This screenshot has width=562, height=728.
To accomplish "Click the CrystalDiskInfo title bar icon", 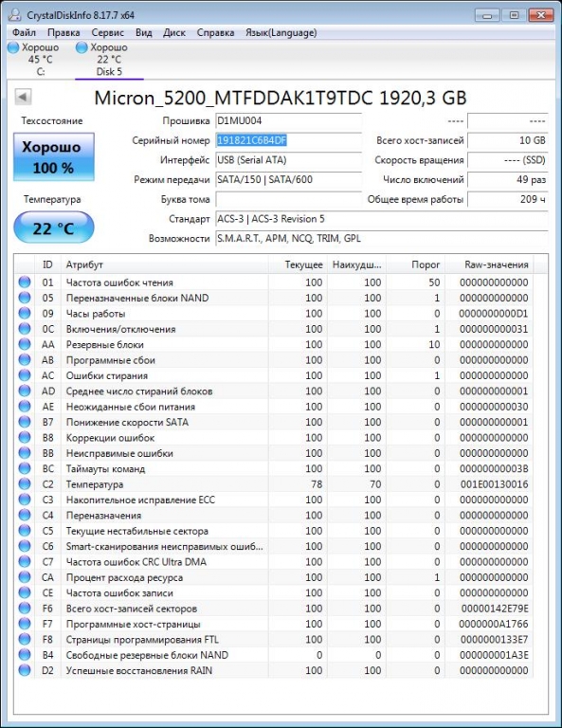I will coord(15,15).
